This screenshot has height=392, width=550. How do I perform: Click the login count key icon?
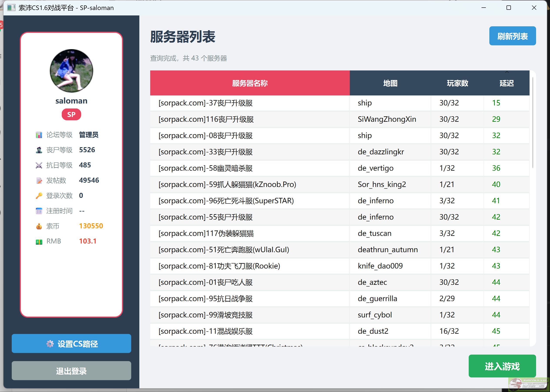point(39,196)
